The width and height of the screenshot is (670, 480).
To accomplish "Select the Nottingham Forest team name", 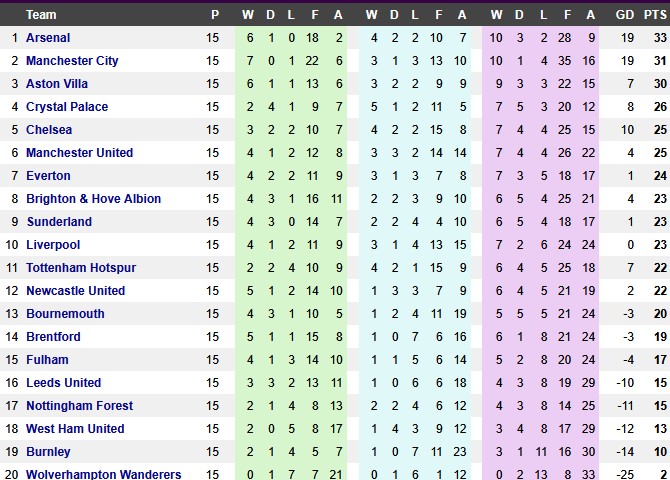I will pyautogui.click(x=80, y=406).
